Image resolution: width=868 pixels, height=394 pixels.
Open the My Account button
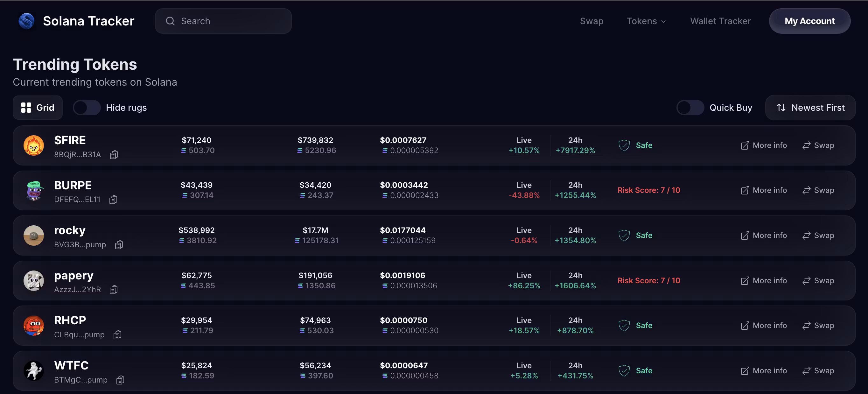[809, 21]
